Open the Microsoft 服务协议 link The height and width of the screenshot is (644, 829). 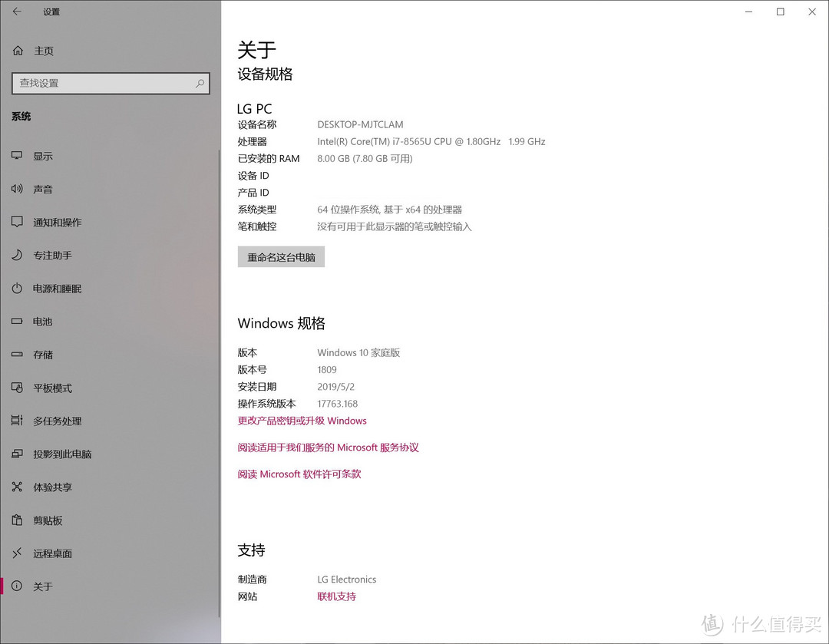pyautogui.click(x=328, y=447)
